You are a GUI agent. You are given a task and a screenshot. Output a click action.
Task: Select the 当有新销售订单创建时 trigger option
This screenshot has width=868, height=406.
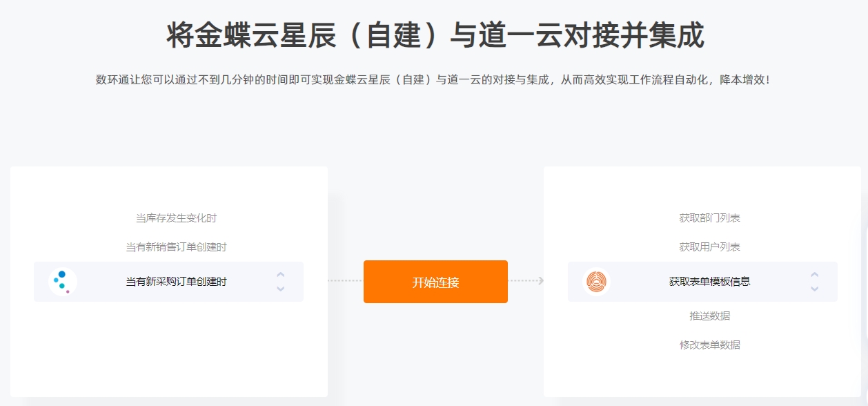tap(176, 247)
